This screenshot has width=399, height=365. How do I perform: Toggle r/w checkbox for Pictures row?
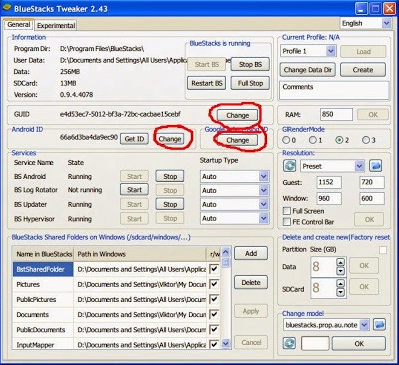pos(214,284)
